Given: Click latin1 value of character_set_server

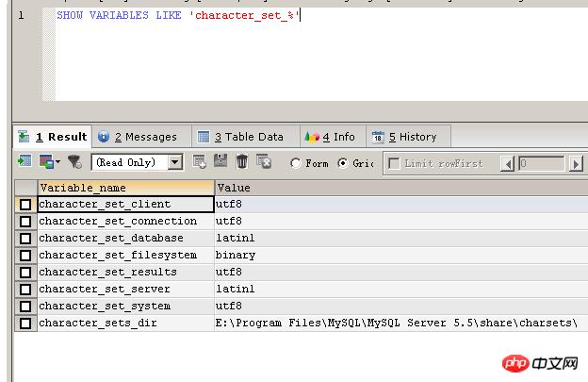Looking at the screenshot, I should (401, 289).
